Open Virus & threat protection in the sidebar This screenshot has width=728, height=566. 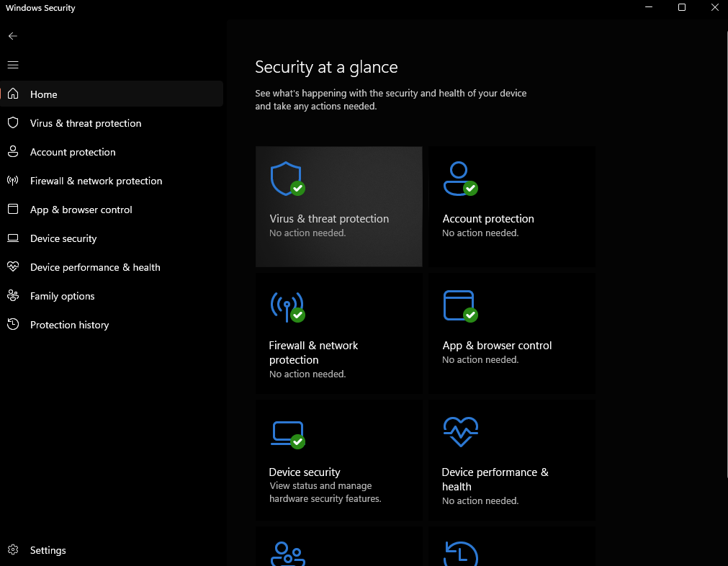pyautogui.click(x=85, y=123)
